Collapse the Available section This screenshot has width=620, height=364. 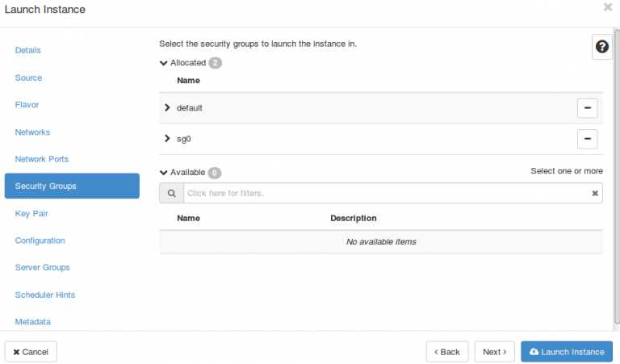tap(164, 173)
